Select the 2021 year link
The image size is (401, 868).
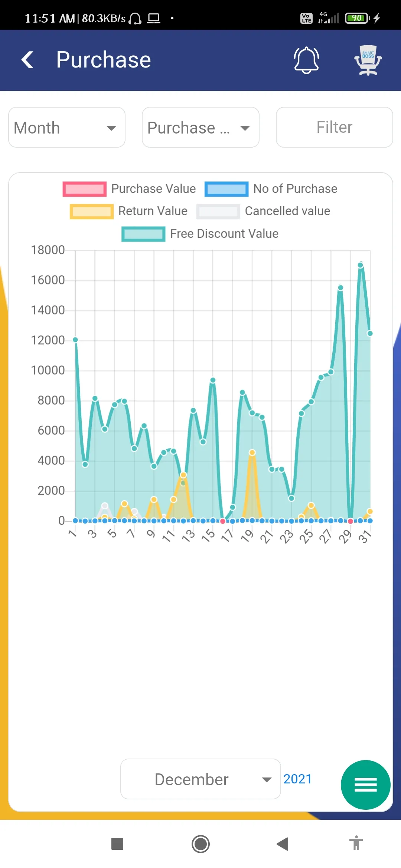tap(297, 779)
